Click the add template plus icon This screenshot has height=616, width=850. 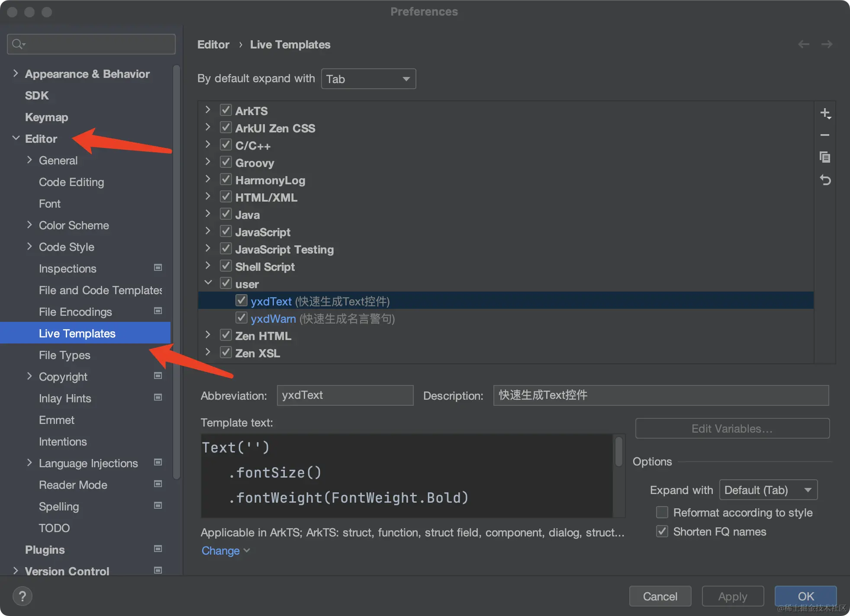pyautogui.click(x=825, y=113)
